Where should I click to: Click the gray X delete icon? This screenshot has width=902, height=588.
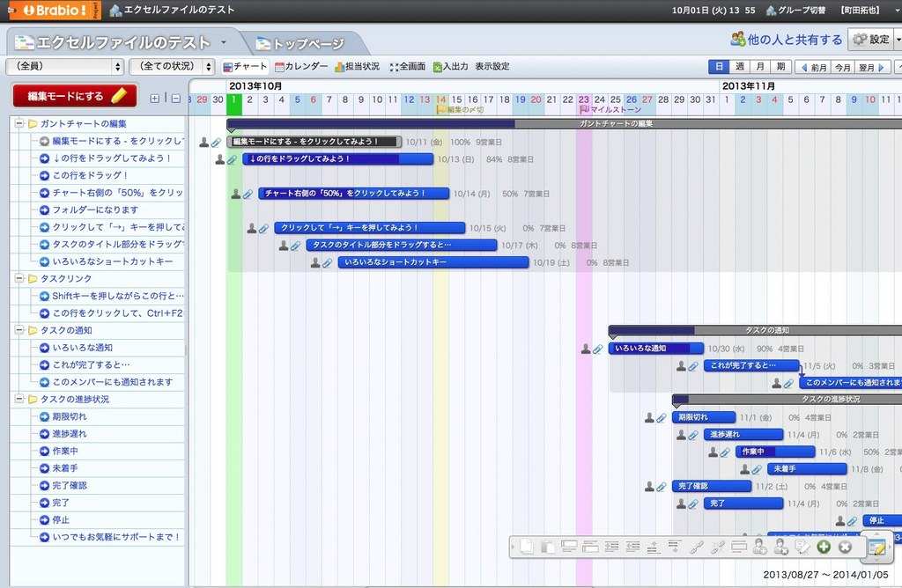tap(845, 547)
